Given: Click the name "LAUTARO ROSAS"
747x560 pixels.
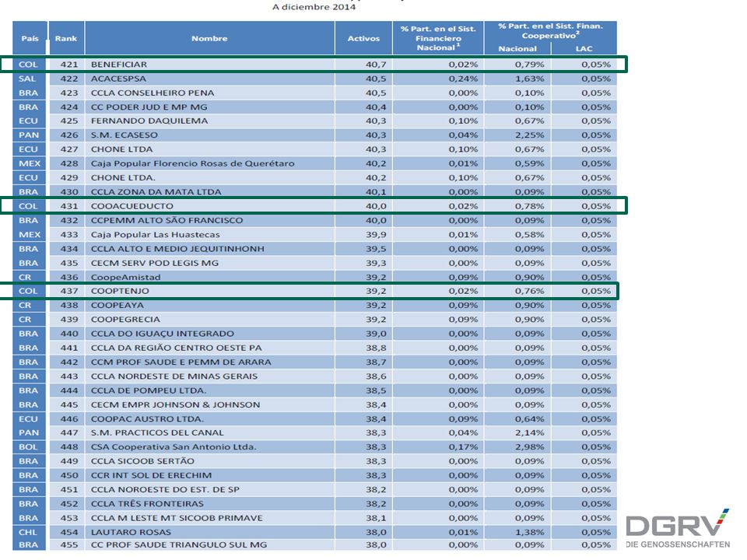Looking at the screenshot, I should click(131, 532).
